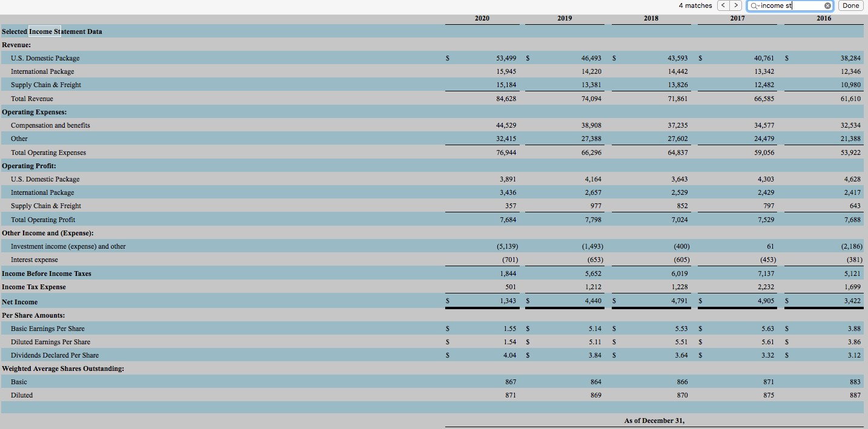Clear the search text using the x icon

827,5
